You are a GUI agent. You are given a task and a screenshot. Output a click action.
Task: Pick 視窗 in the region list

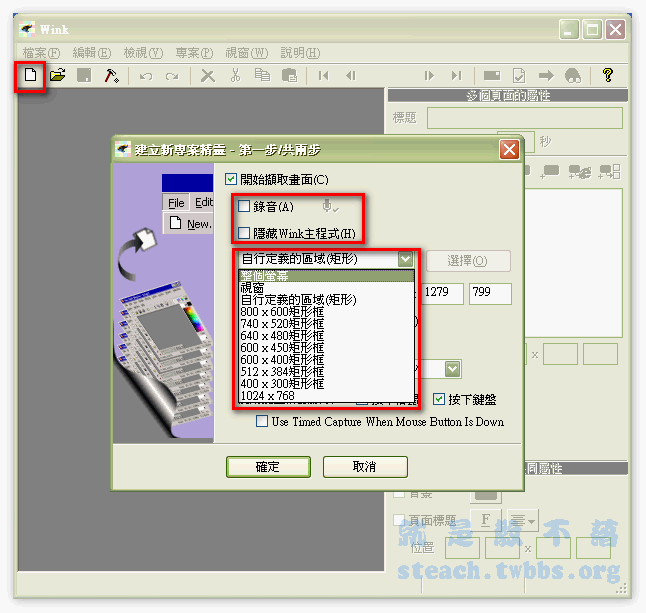pyautogui.click(x=254, y=287)
